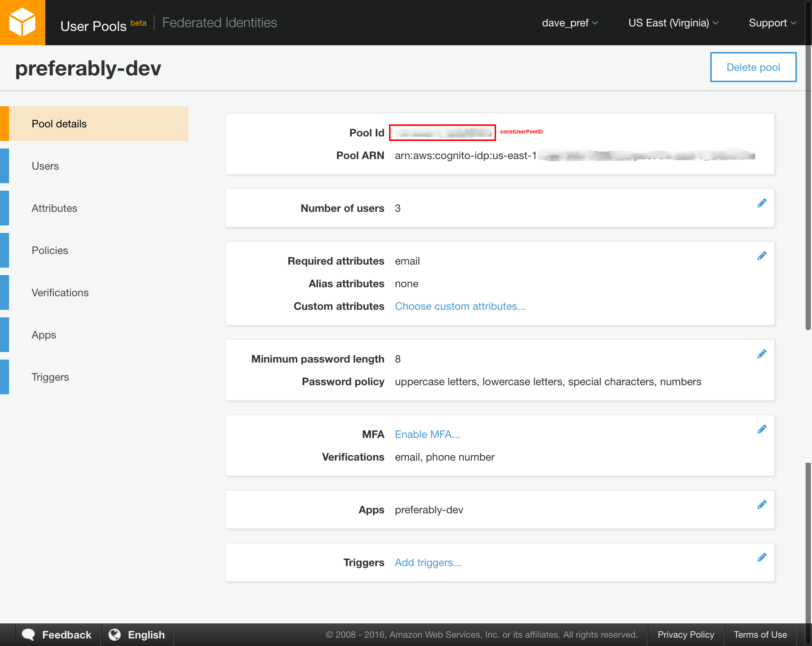This screenshot has width=812, height=646.
Task: Expand the dave_pref account dropdown
Action: (568, 22)
